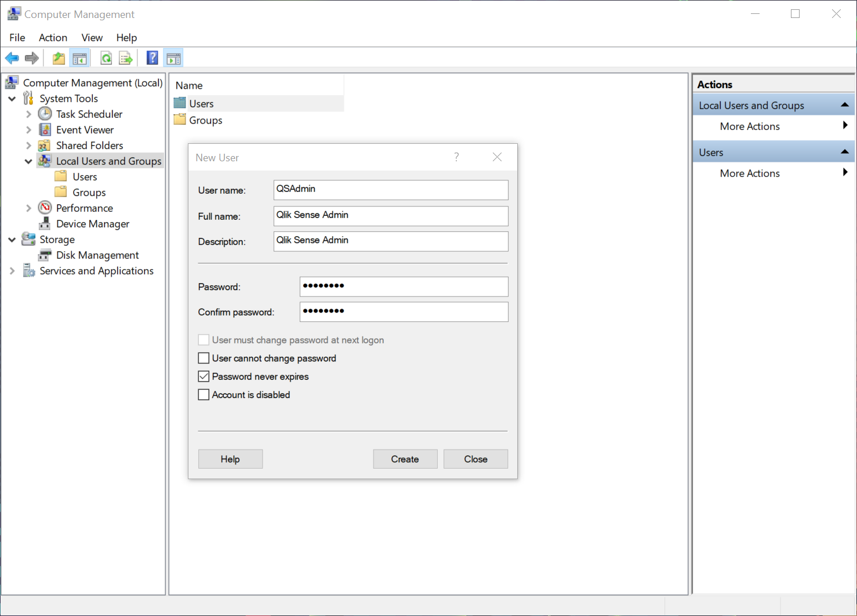Open the View menu

pos(92,37)
